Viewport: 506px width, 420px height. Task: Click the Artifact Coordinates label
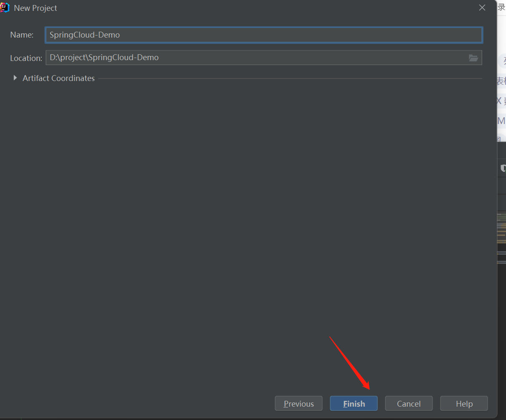58,78
